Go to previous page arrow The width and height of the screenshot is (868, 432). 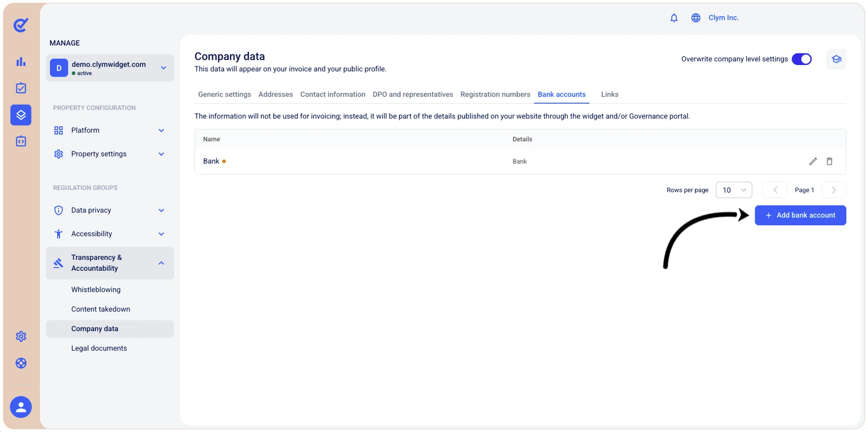775,190
